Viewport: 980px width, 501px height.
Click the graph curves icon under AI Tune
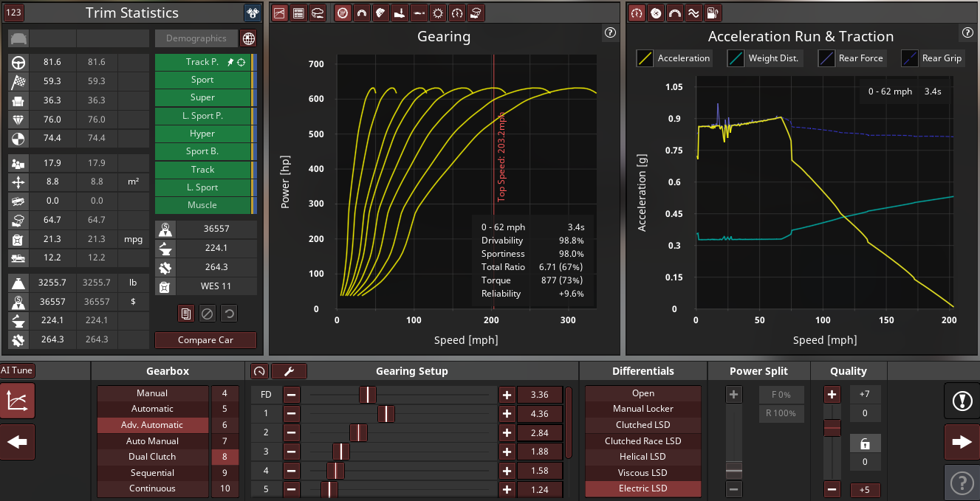17,401
